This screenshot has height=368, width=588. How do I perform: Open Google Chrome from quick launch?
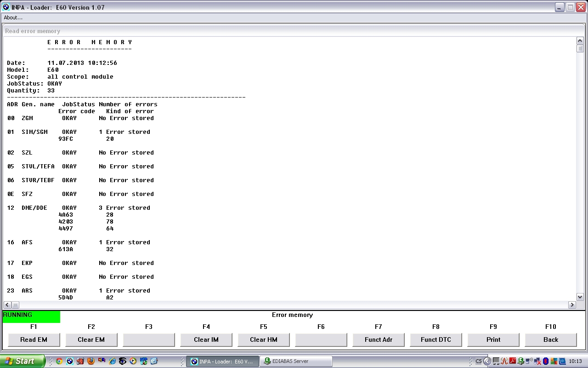pyautogui.click(x=59, y=361)
